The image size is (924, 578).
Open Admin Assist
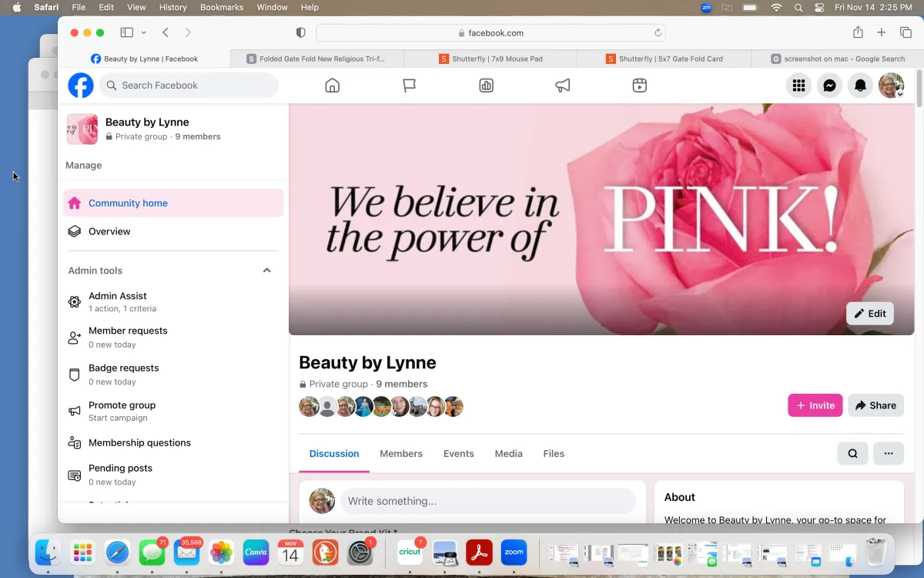pos(173,301)
